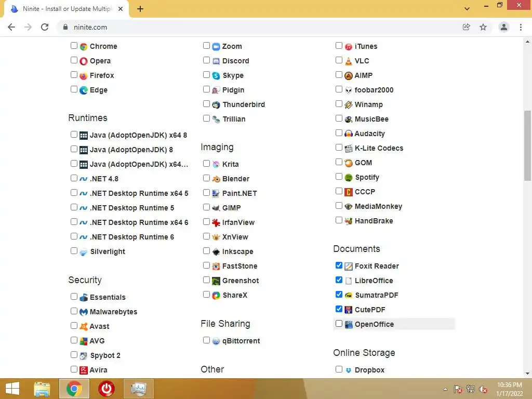Bookmark this page with star icon
The width and height of the screenshot is (532, 399).
coord(483,27)
